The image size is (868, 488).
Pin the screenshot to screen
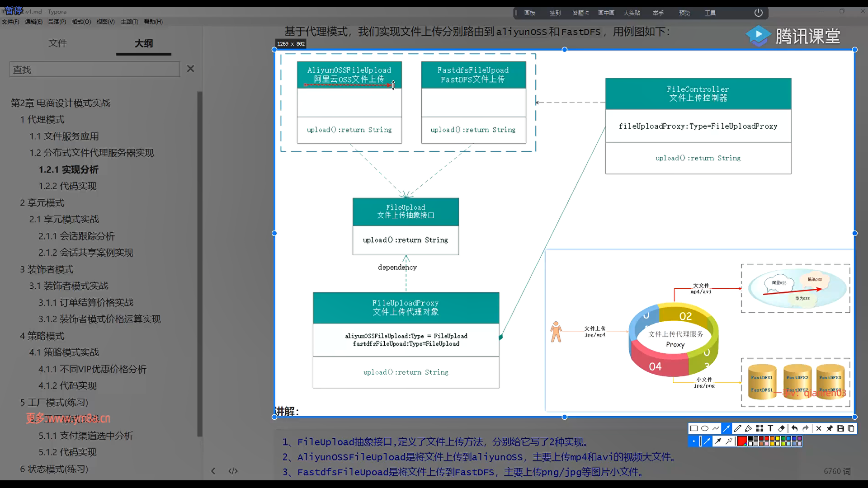tap(830, 428)
